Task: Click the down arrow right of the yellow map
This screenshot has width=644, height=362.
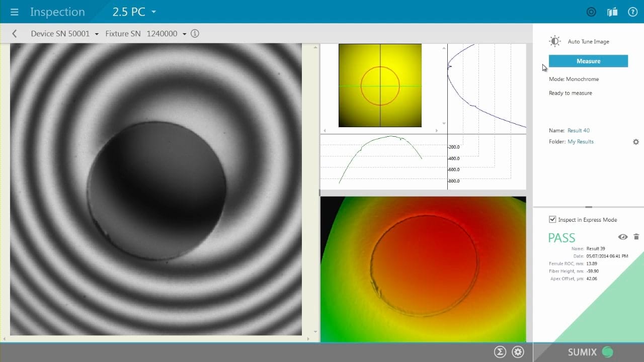Action: (x=444, y=123)
